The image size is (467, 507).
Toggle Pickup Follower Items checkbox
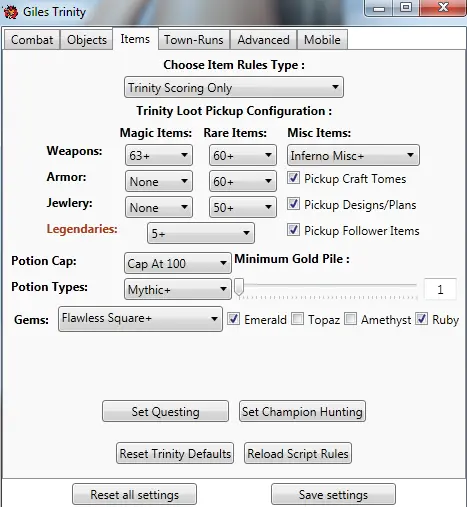click(293, 230)
